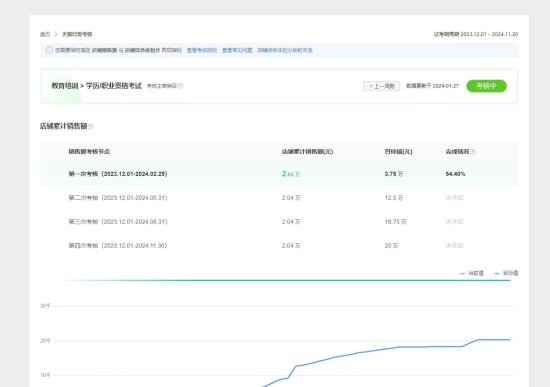Click the 上一周期 previous period button
550x387 pixels.
click(x=382, y=86)
